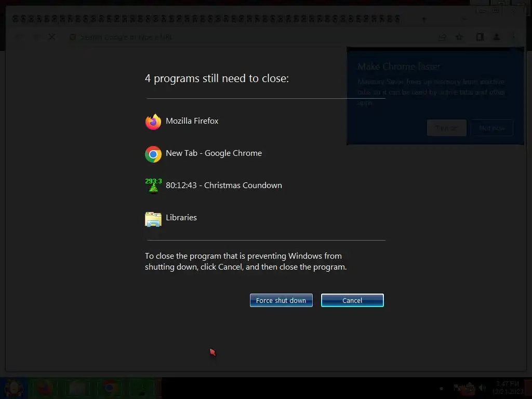Image resolution: width=532 pixels, height=399 pixels.
Task: Stop loading in the dimmed Chrome window
Action: 52,37
